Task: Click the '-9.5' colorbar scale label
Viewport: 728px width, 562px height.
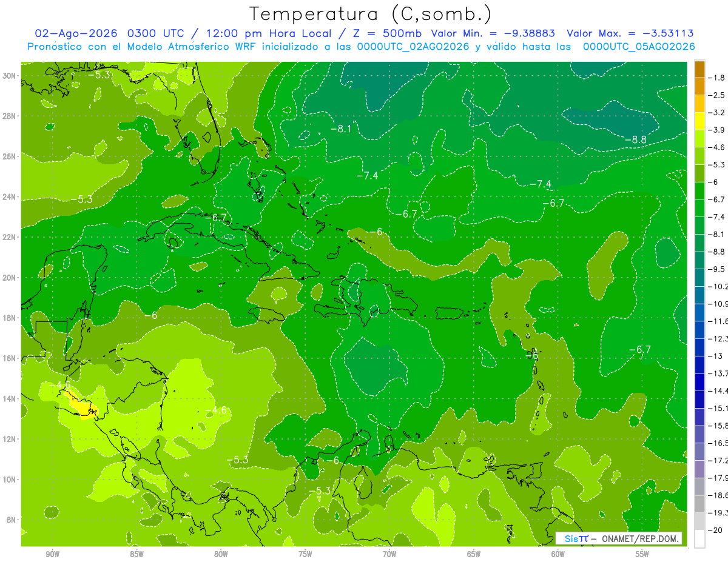Action: tap(717, 269)
